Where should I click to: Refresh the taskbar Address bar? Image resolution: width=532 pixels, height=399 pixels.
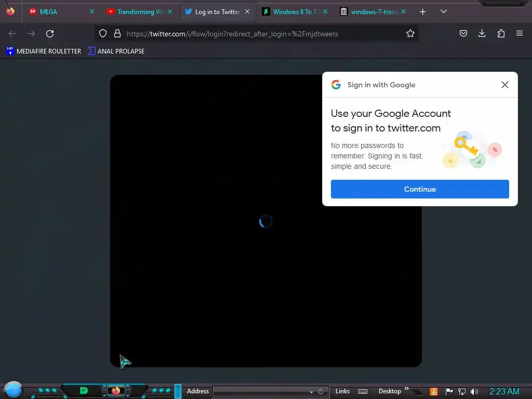321,392
